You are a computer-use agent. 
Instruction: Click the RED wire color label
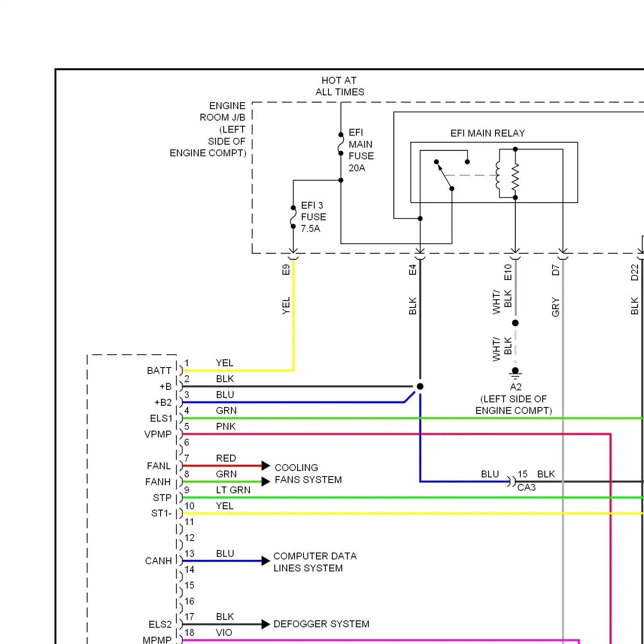[226, 458]
